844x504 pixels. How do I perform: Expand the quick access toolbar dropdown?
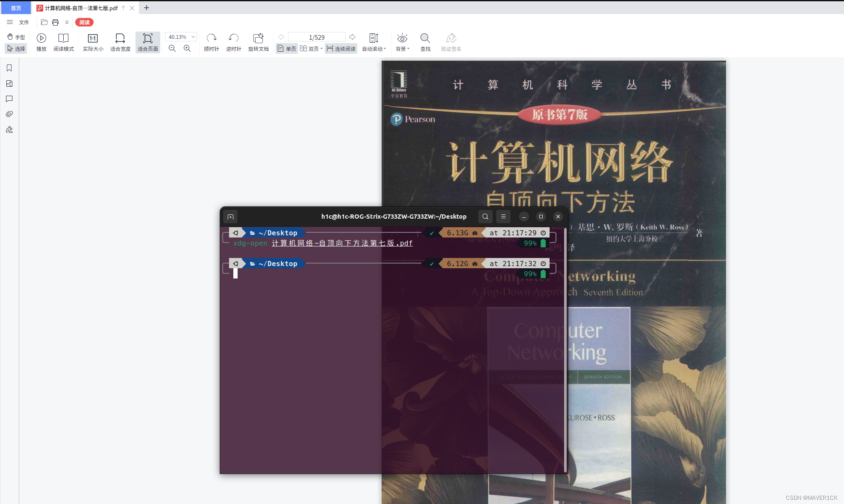click(x=67, y=22)
